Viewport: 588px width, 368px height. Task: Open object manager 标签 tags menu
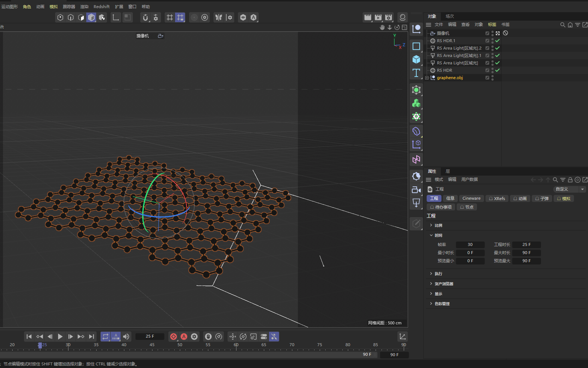[x=492, y=24]
